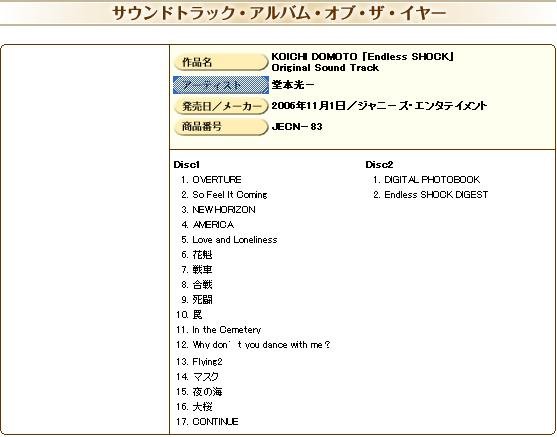Viewport: 557px width, 437px height.
Task: Click the 商品番号 label
Action: click(221, 126)
